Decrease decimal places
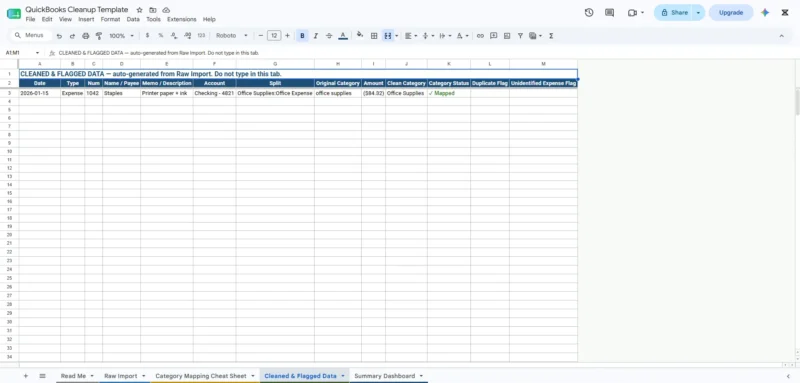The height and width of the screenshot is (383, 800). [174, 36]
